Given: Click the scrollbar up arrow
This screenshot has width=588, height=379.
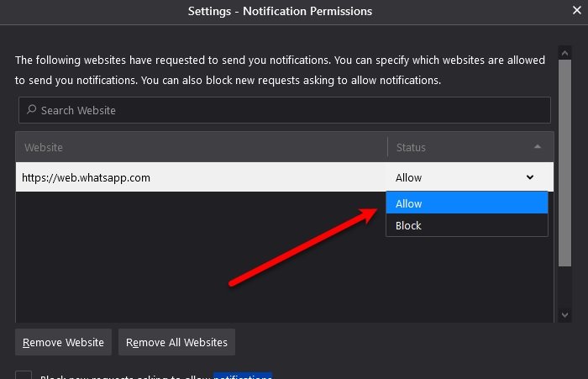Looking at the screenshot, I should [x=564, y=53].
